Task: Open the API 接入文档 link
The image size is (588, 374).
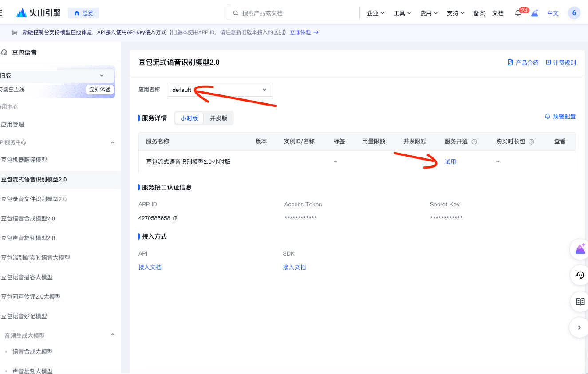Action: [150, 267]
